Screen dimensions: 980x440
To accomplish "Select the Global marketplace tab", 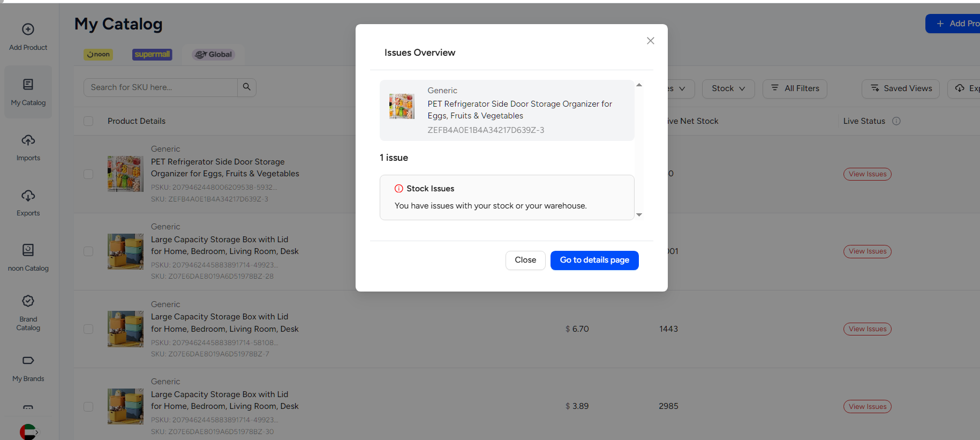I will click(214, 54).
